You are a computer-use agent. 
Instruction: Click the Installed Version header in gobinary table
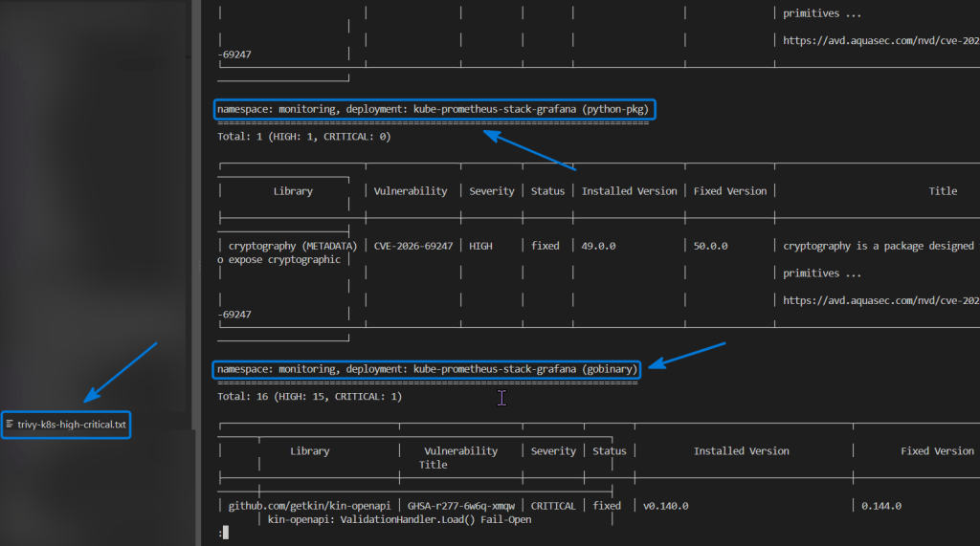coord(742,451)
